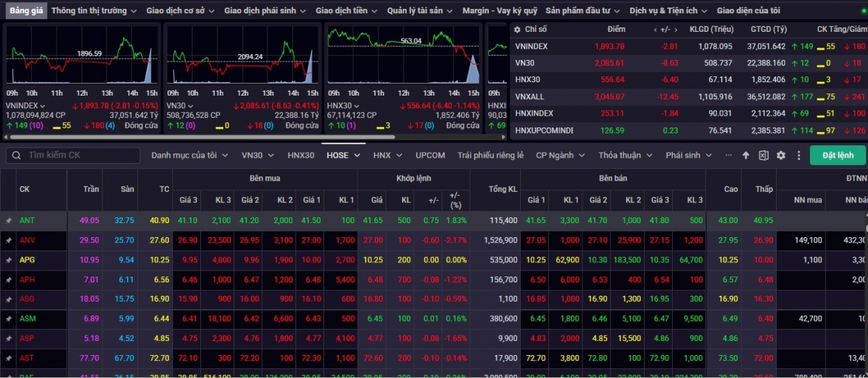Expand the VNINDEX chart selector chevron
Image resolution: width=868 pixels, height=378 pixels.
click(42, 106)
